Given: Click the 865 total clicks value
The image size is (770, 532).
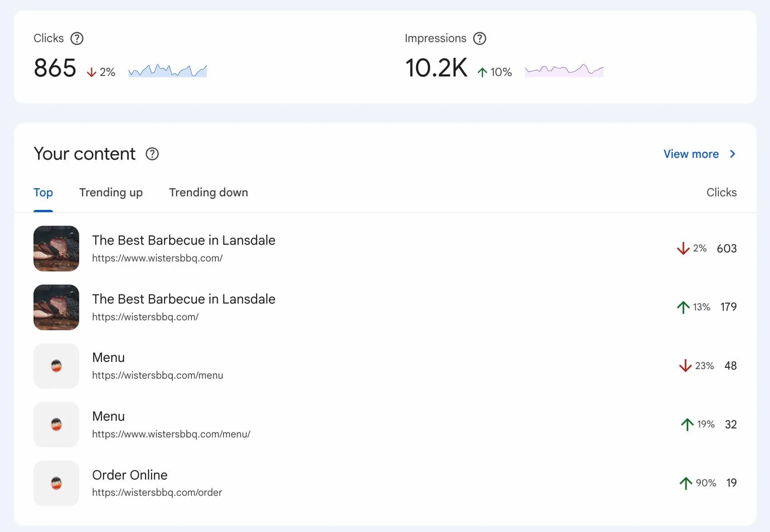Looking at the screenshot, I should (x=55, y=68).
